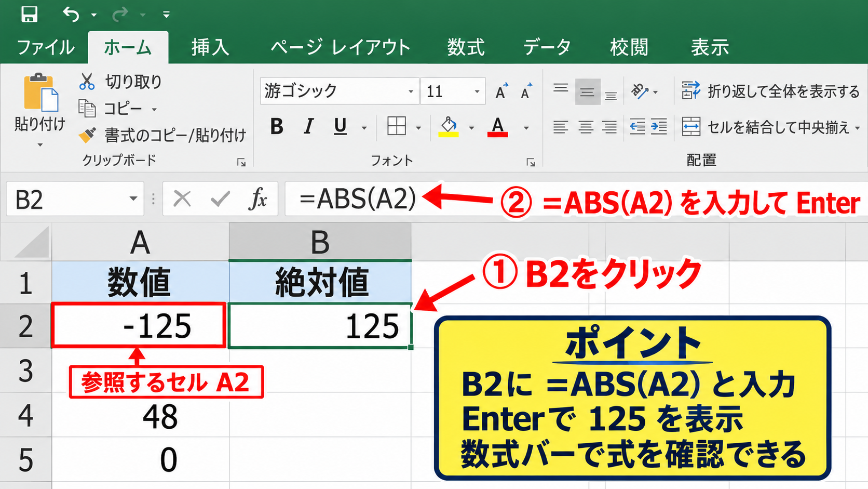Click the Save icon in quick access toolbar
This screenshot has height=489, width=868.
tap(29, 14)
